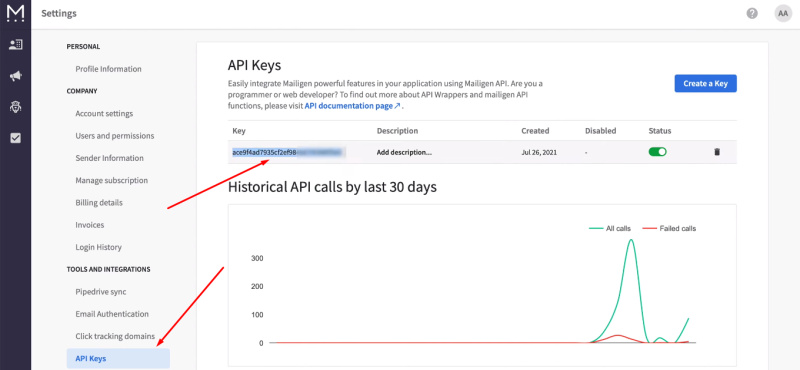Click the API Keys heading
800x370 pixels.
pos(254,65)
